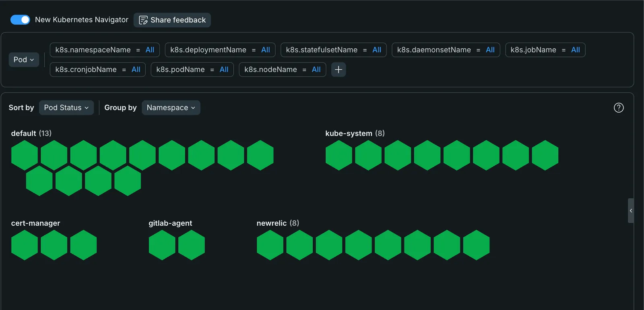644x310 pixels.
Task: Select first pod hexagon in default's second row
Action: (x=39, y=181)
